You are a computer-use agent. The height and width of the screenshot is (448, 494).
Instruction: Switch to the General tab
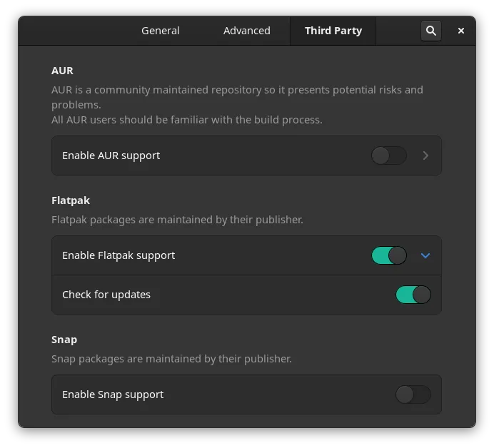coord(161,31)
